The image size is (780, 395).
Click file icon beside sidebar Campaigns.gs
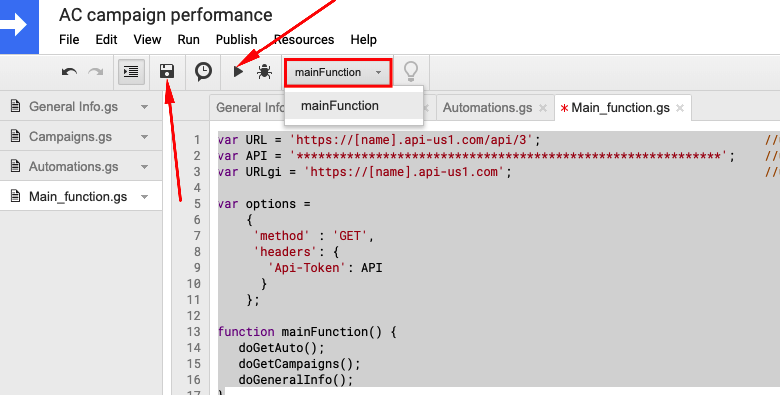[x=15, y=136]
